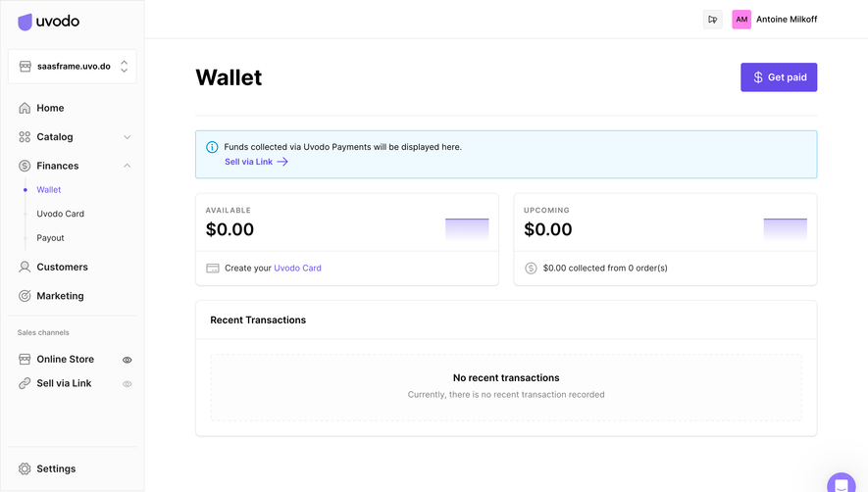Click the arrow next to Sell via Link
The image size is (868, 492).
282,162
